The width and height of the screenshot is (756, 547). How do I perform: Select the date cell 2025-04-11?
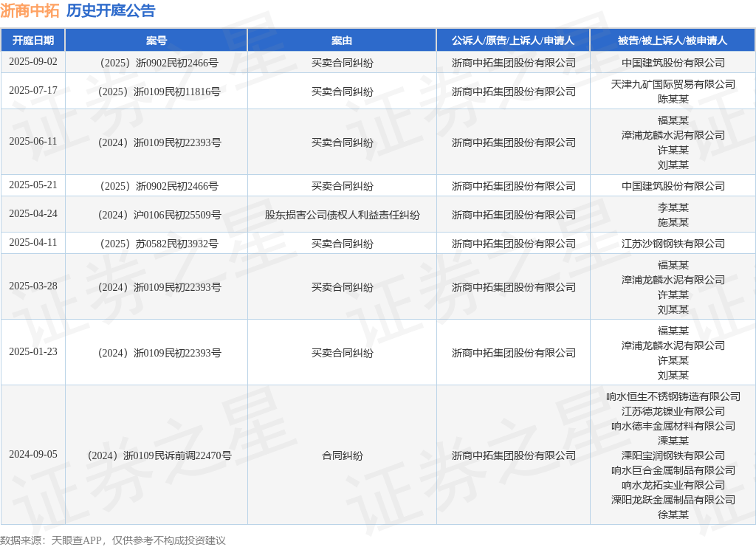click(x=32, y=243)
